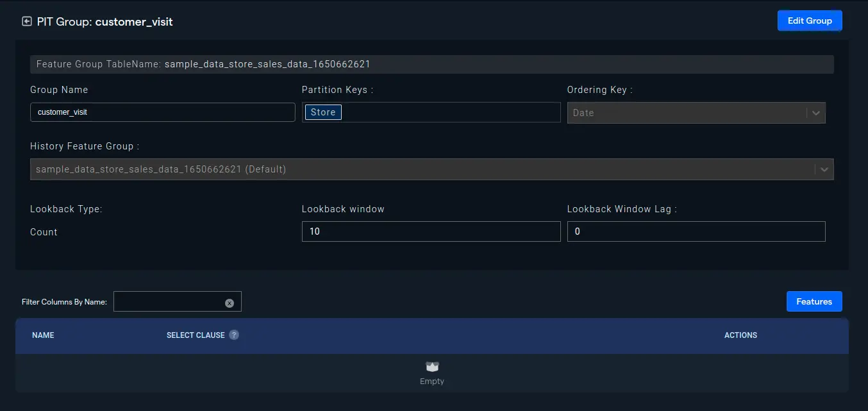Viewport: 868px width, 411px height.
Task: Click the NAME column header
Action: point(43,335)
